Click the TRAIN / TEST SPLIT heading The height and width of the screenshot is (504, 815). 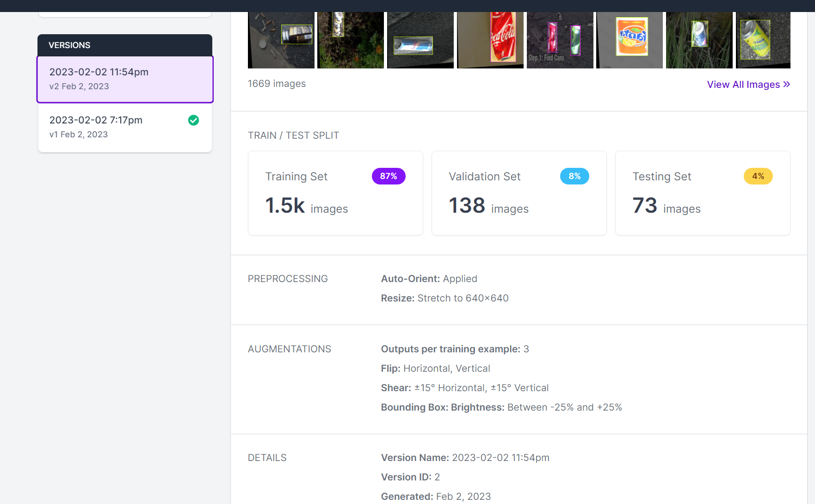tap(293, 135)
